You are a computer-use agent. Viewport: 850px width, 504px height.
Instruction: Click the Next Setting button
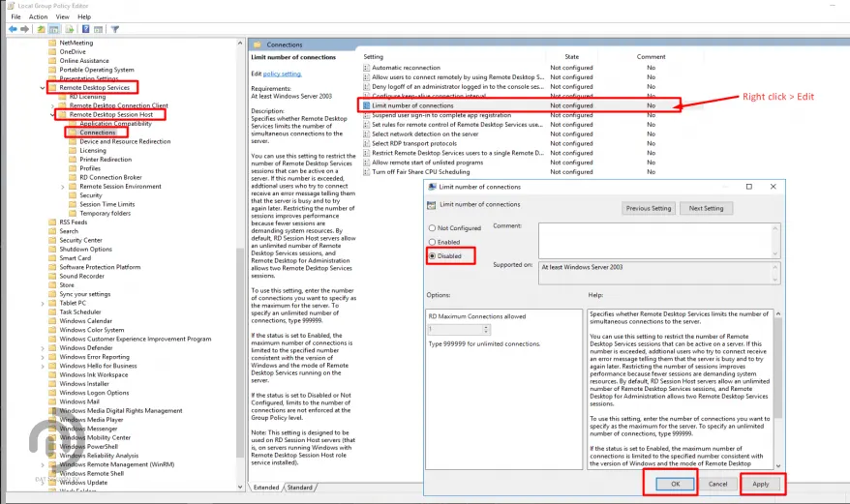(706, 208)
